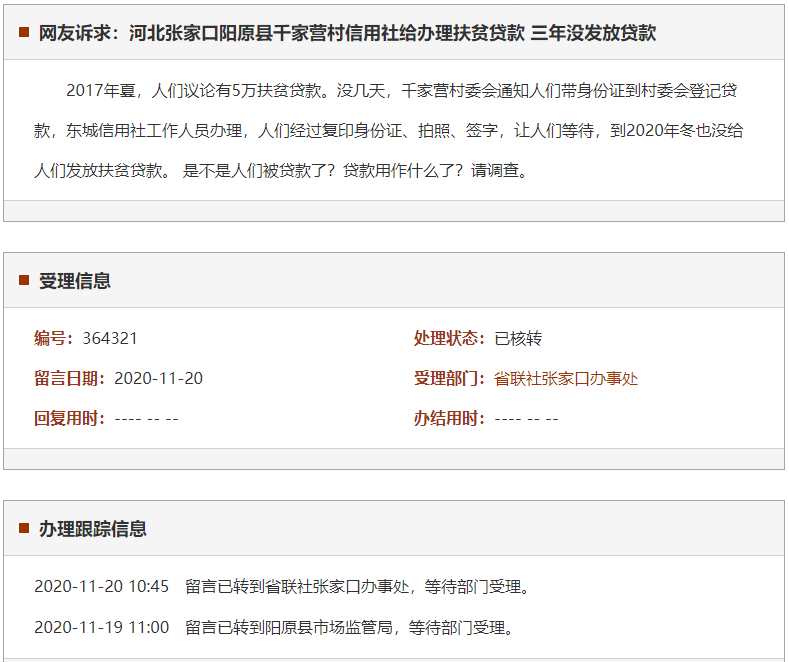Click the 已核转 status value
Viewport: 789px width, 662px height.
pos(518,338)
